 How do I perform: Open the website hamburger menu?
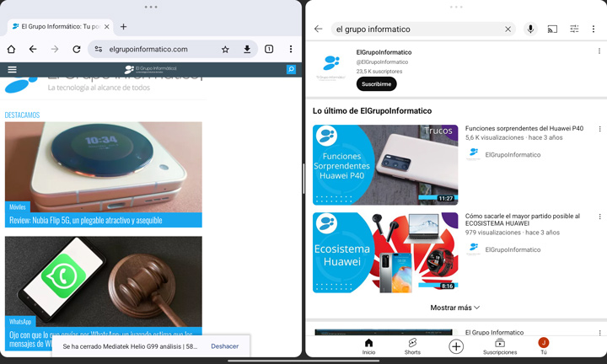point(12,70)
